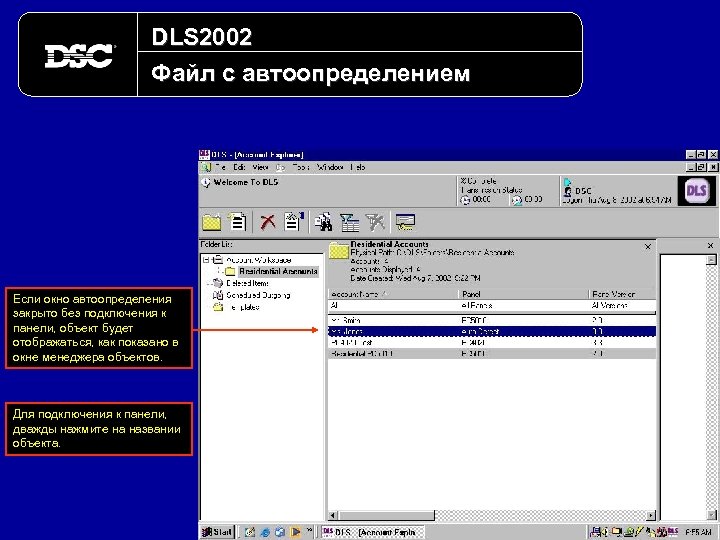Image resolution: width=720 pixels, height=540 pixels.
Task: Click the operator icon beside DSC in header
Action: click(x=568, y=191)
